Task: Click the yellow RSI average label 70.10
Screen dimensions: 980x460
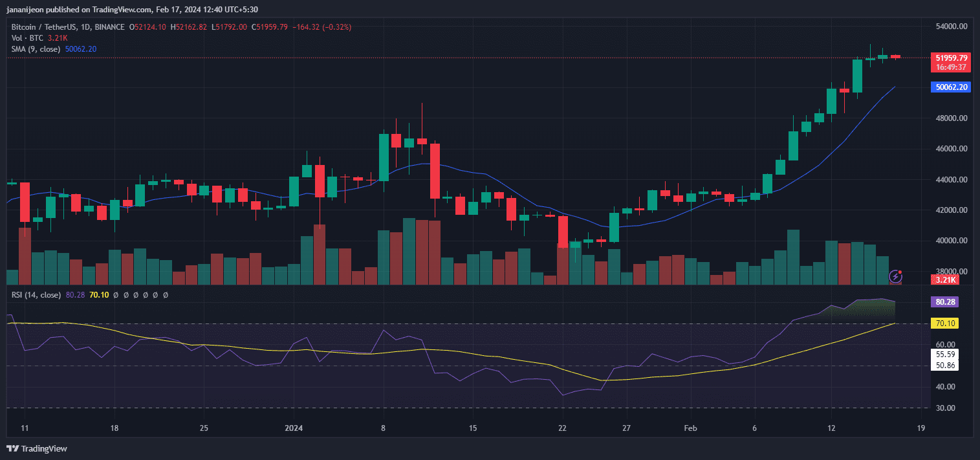Action: tap(946, 323)
